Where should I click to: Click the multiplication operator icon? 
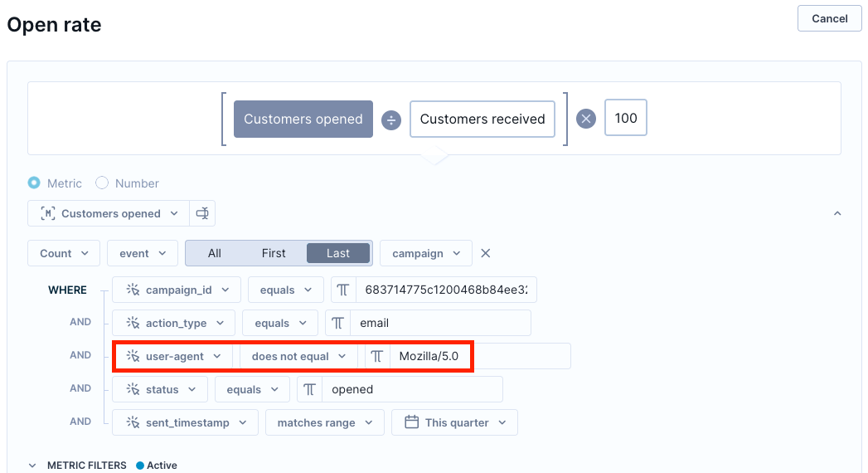point(585,119)
